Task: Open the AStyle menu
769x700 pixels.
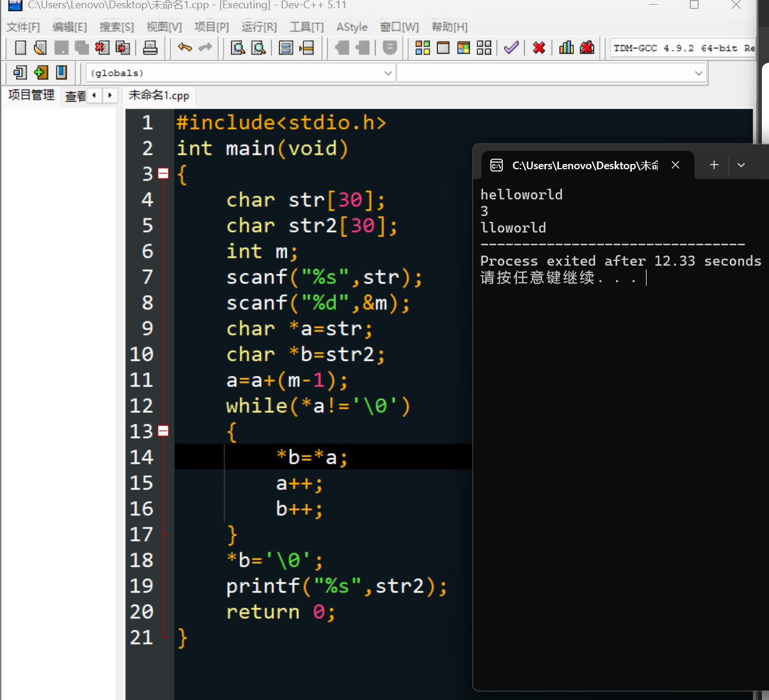Action: point(352,27)
